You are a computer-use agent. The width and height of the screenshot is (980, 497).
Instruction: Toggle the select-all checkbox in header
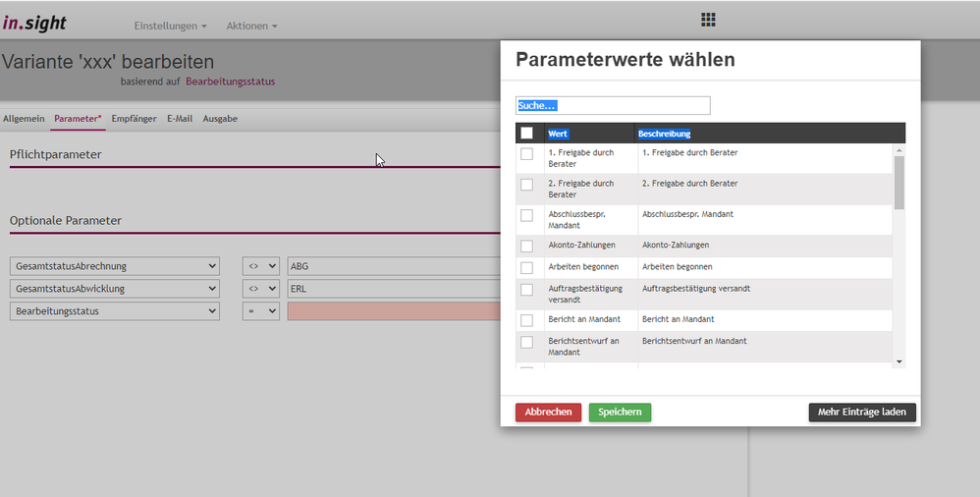pos(527,134)
